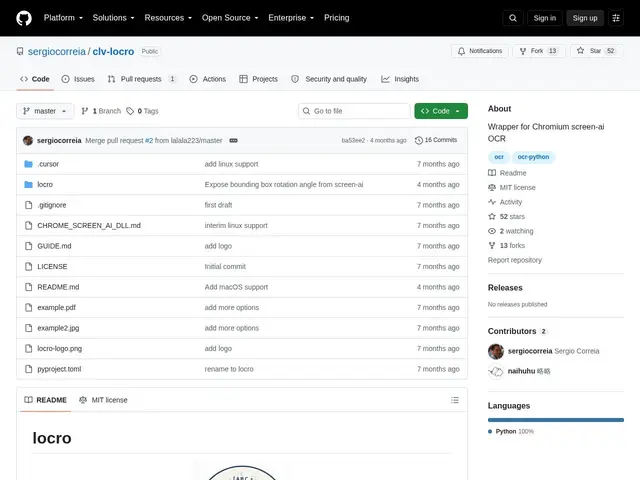This screenshot has height=480, width=640.
Task: Switch to the Pull requests tab
Action: (x=142, y=79)
